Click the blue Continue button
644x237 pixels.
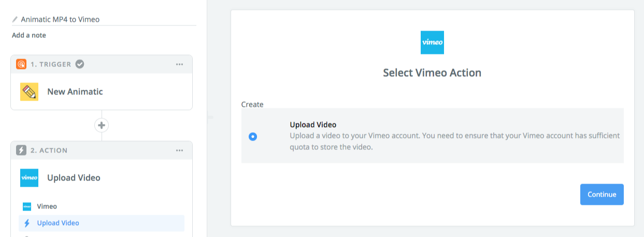[602, 194]
